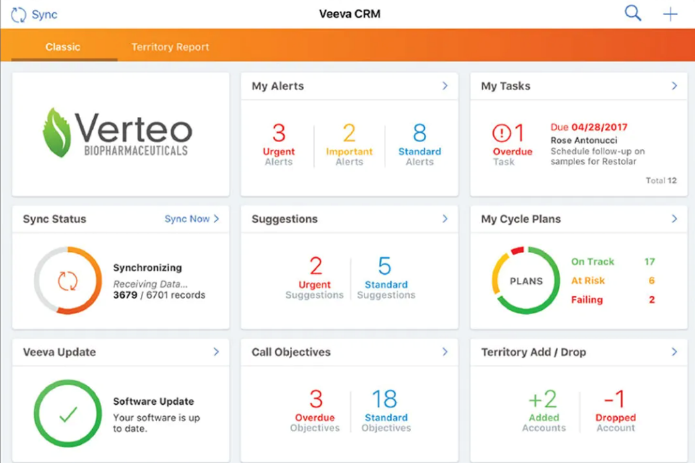Click the Veeva CRM title

349,14
